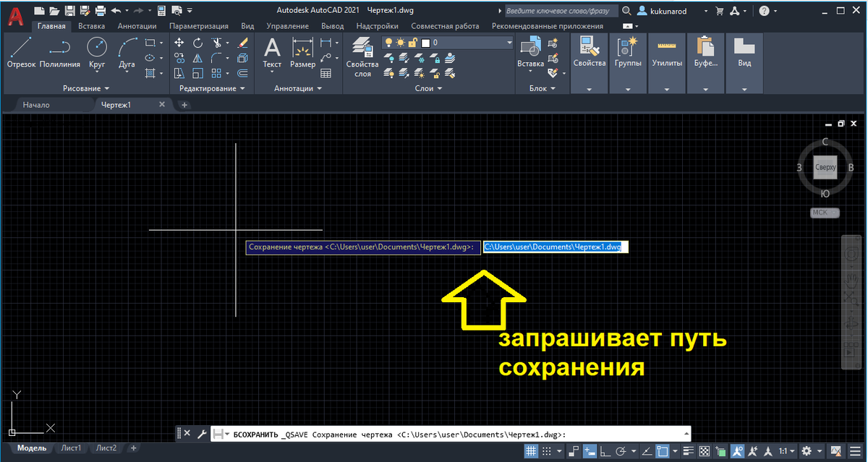Select the Полилиния polyline tool
This screenshot has height=462, width=868.
point(60,52)
